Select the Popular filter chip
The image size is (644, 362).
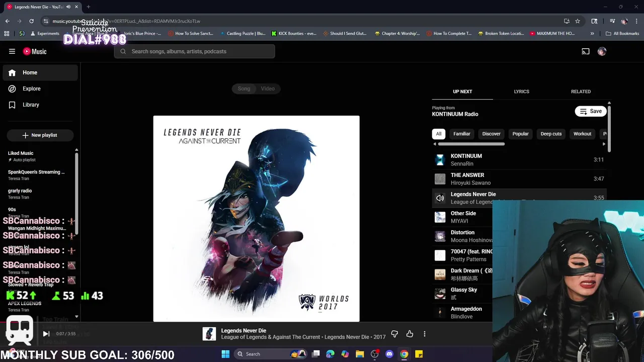pos(520,134)
